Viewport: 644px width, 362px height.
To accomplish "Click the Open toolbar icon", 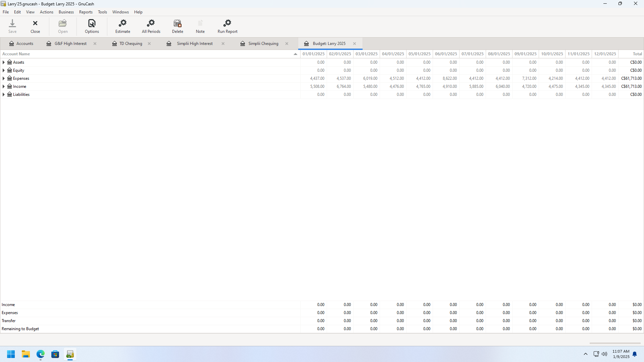I will [x=63, y=26].
